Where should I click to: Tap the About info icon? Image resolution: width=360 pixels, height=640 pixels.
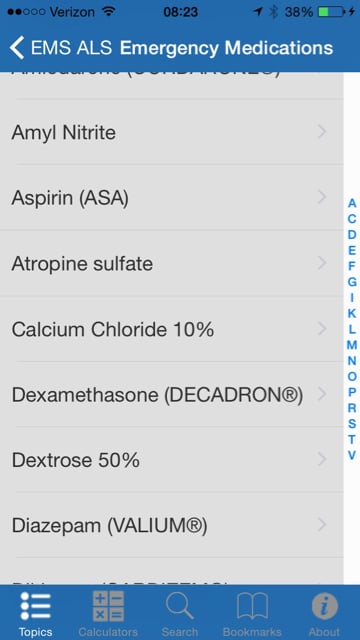325,606
